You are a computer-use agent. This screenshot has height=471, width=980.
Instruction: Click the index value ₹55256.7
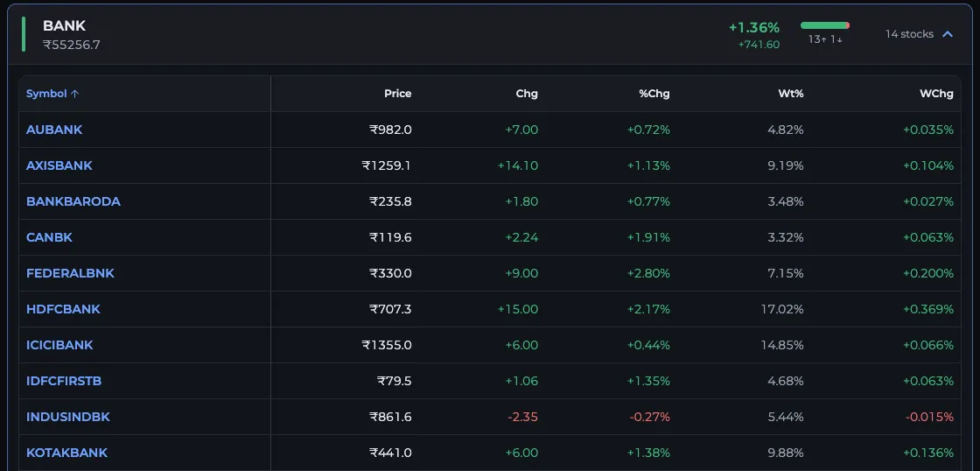click(71, 45)
